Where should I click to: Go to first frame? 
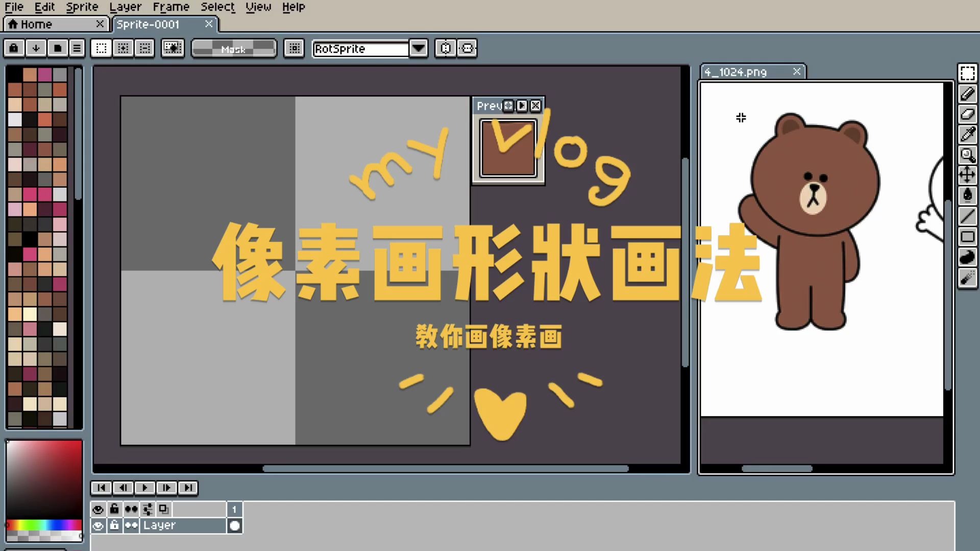[101, 488]
